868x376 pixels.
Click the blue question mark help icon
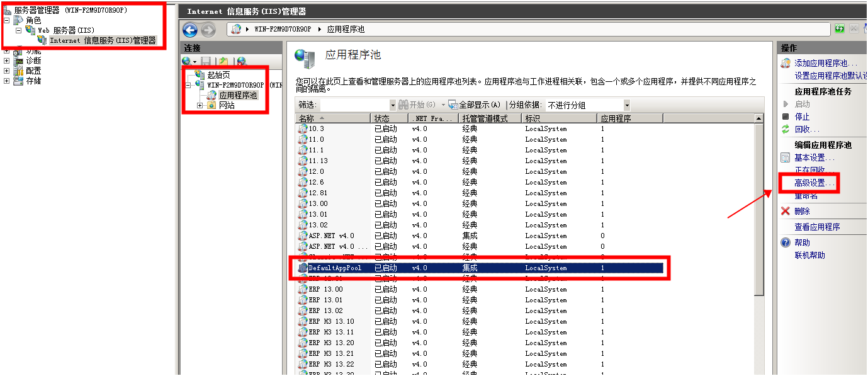point(785,242)
